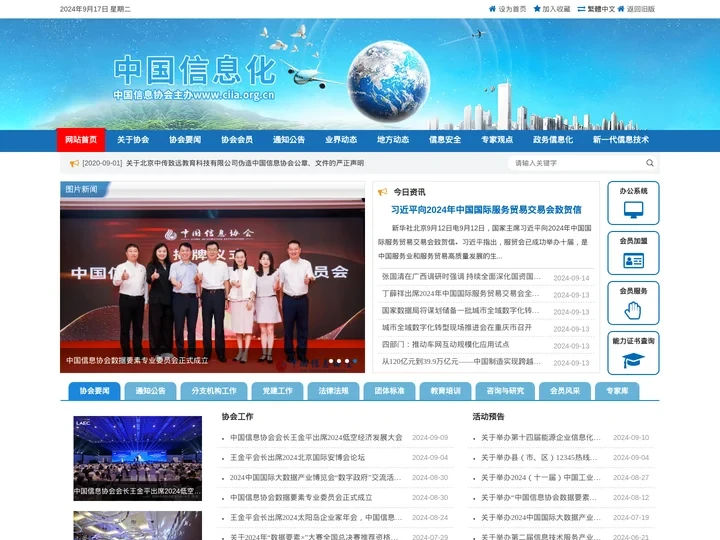Switch to the 会员风采 tab
Viewport: 720px width, 540px height.
[565, 391]
